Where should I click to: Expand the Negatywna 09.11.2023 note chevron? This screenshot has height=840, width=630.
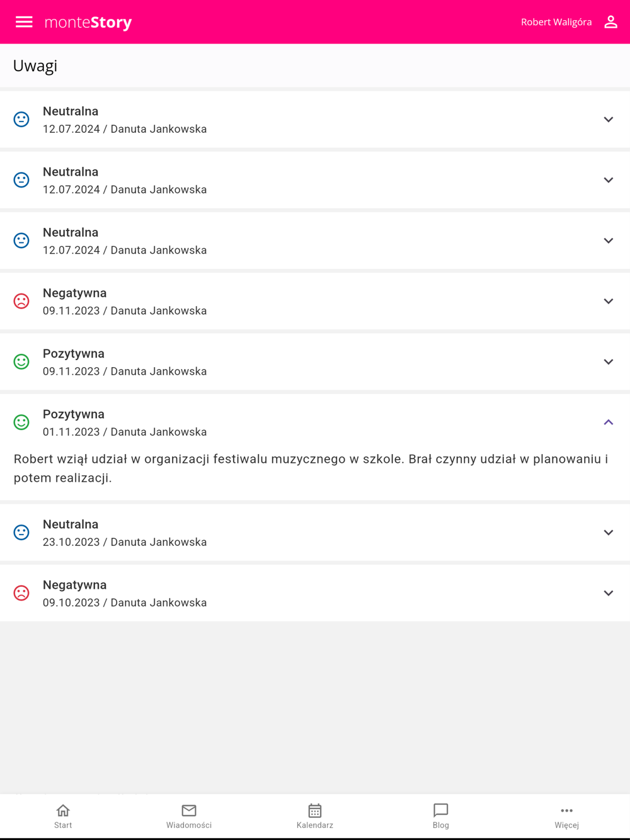tap(609, 301)
